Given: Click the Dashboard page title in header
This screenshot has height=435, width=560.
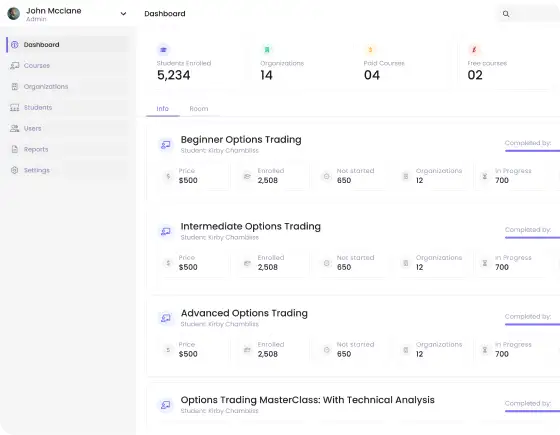Looking at the screenshot, I should [x=165, y=14].
